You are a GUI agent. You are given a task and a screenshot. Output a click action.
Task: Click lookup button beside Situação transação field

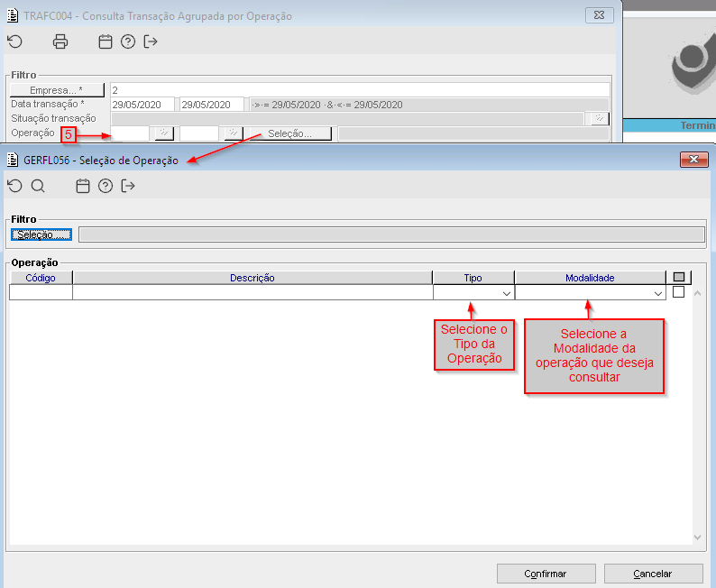[600, 119]
